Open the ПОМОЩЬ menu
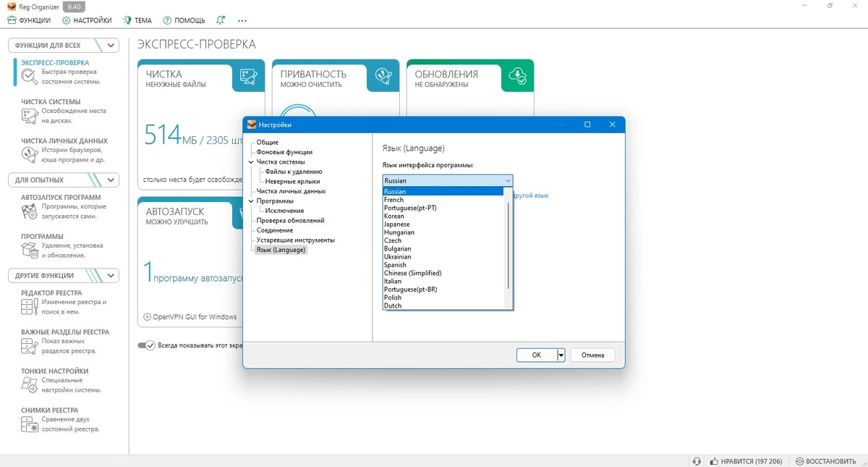 point(184,20)
